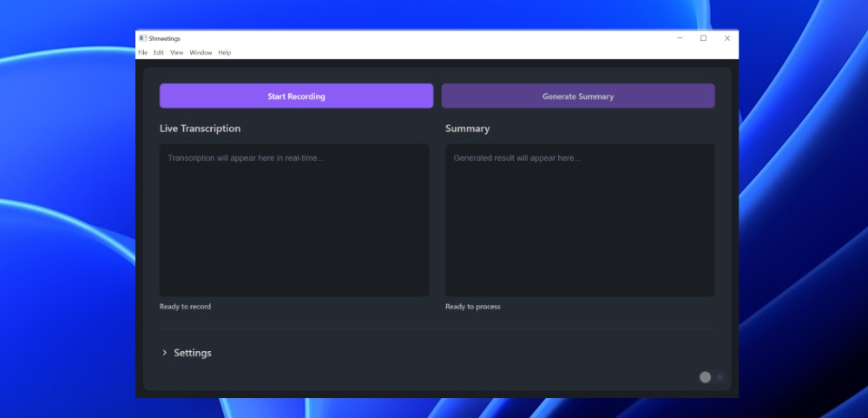Open the View menu
Viewport: 868px width, 418px height.
click(x=176, y=53)
